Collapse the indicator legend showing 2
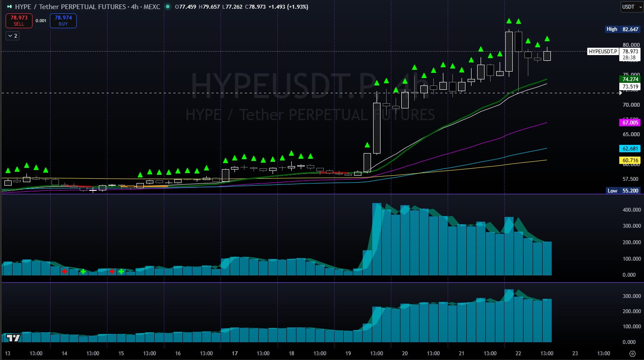The height and width of the screenshot is (360, 644). pos(13,36)
